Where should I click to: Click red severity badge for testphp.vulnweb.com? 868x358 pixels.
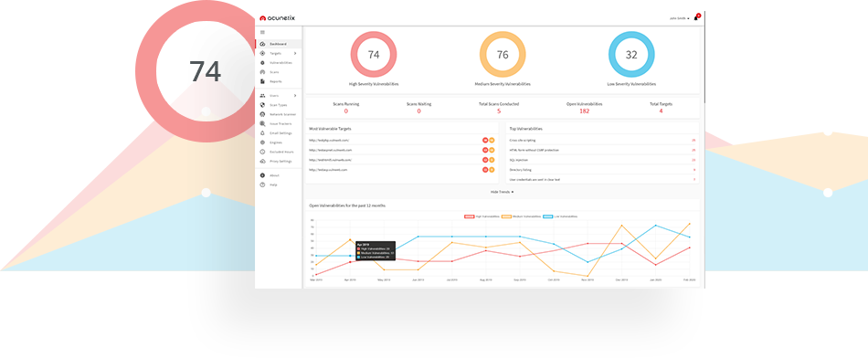click(485, 141)
